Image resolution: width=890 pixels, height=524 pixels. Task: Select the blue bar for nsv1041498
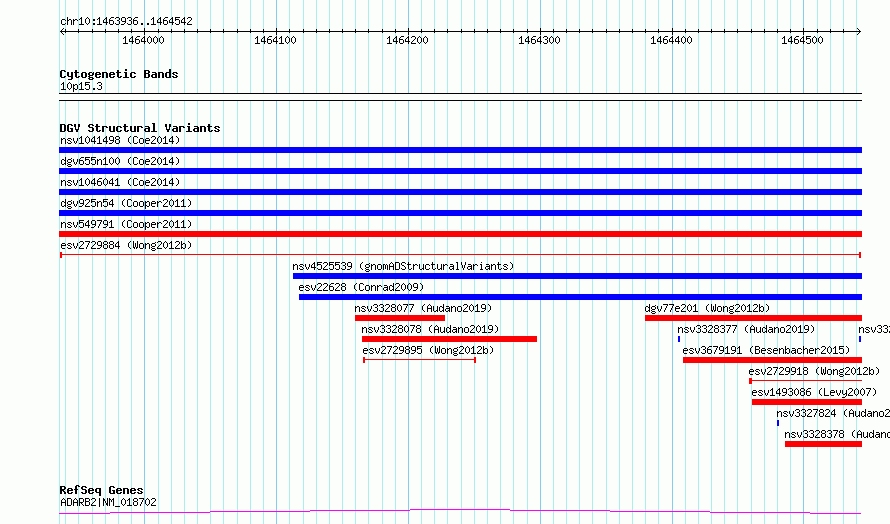(460, 150)
